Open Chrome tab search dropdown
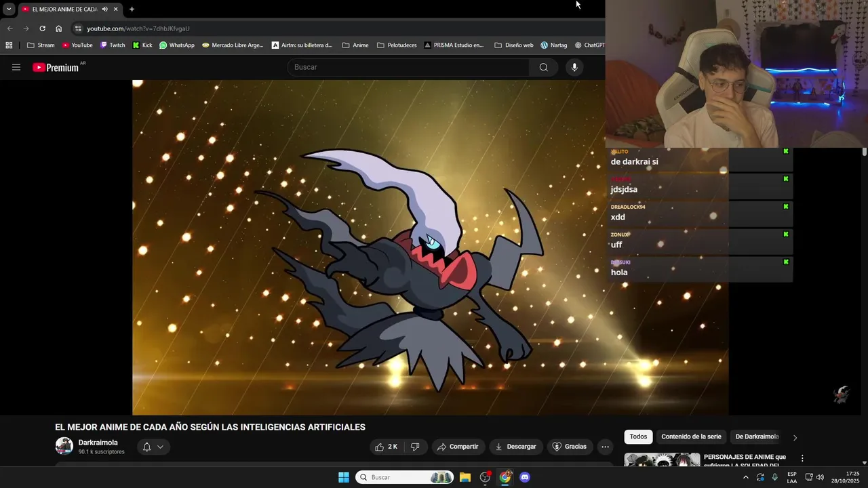 coord(9,9)
